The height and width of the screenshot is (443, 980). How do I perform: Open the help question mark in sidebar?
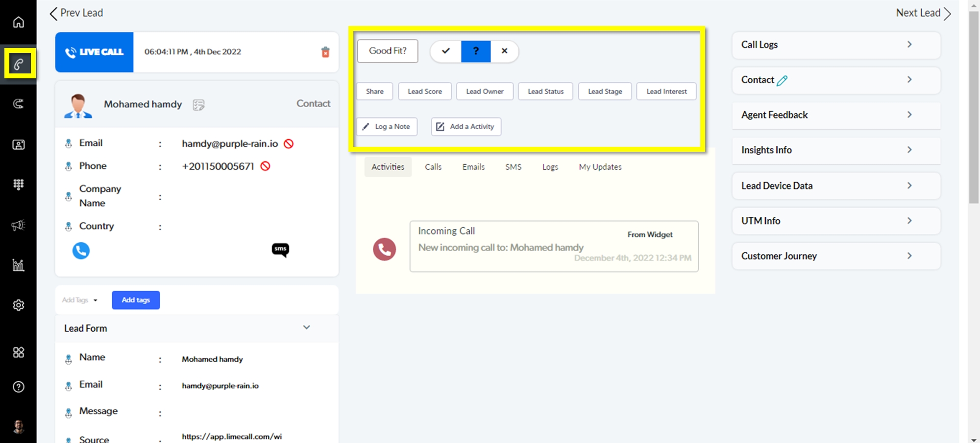click(18, 387)
